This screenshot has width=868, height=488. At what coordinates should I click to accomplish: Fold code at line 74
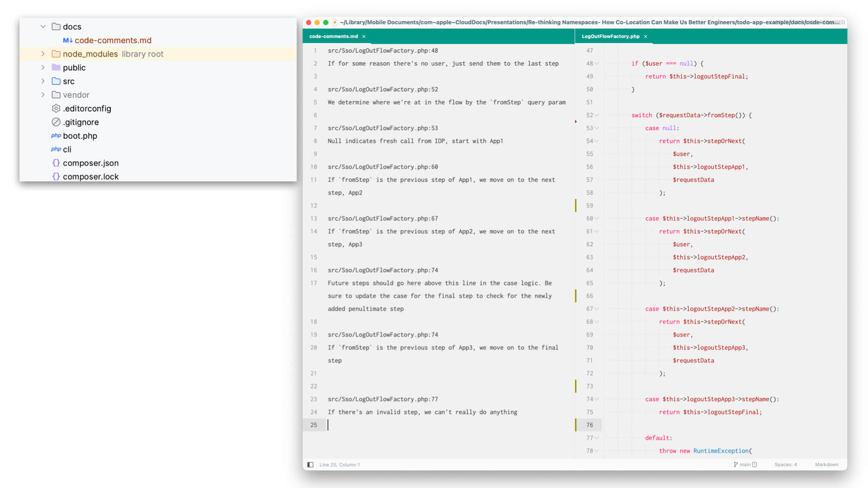click(597, 399)
